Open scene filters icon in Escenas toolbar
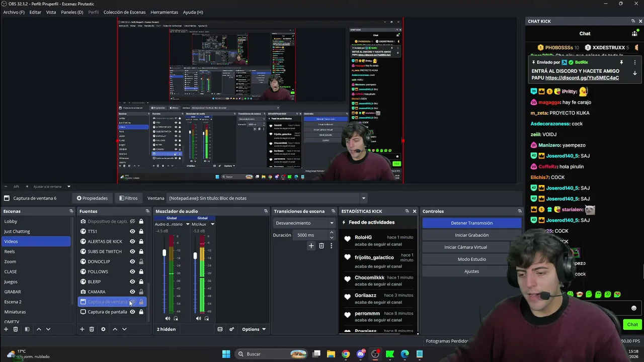This screenshot has width=644, height=362. coord(27,329)
